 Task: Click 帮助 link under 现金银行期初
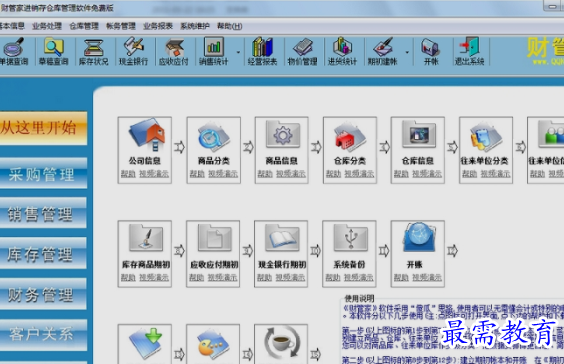(x=264, y=277)
